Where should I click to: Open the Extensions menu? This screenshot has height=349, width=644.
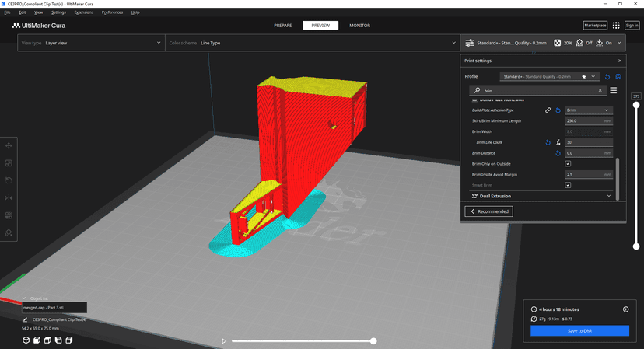coord(83,12)
